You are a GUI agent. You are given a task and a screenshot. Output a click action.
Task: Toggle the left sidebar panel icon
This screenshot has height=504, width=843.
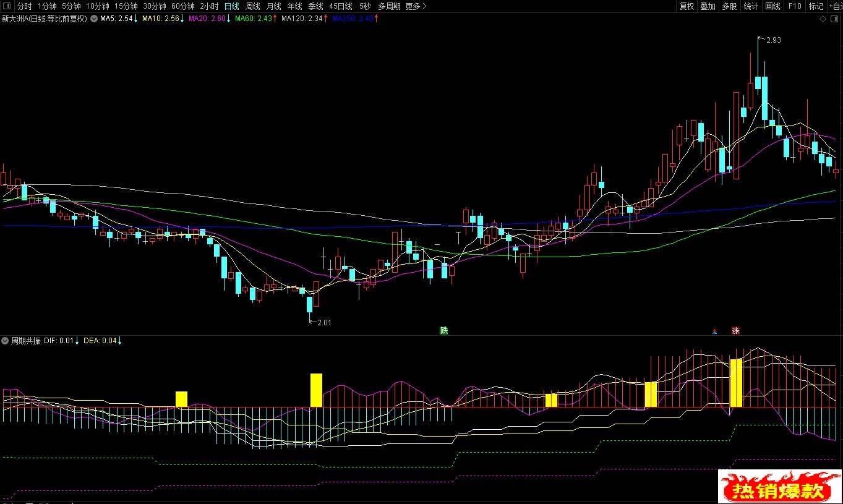click(6, 6)
